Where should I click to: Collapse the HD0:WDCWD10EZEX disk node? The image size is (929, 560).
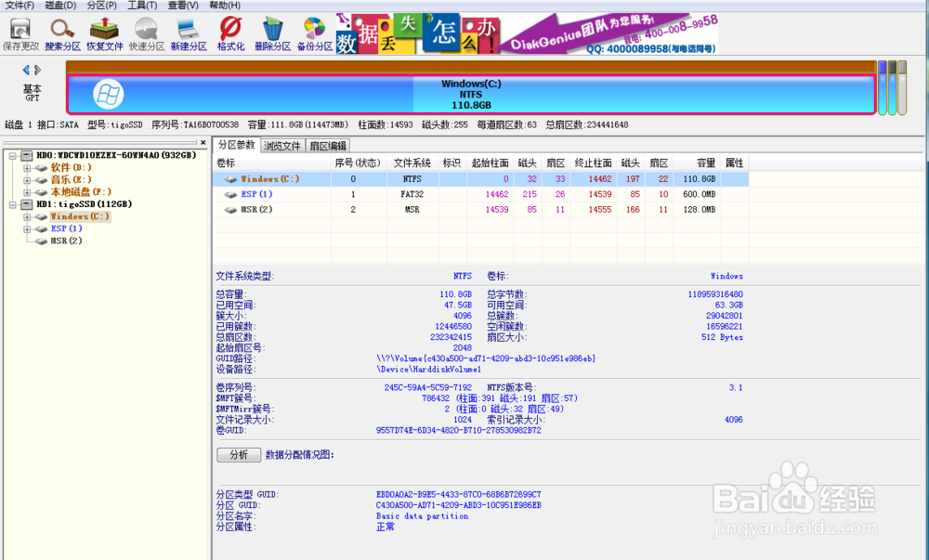coord(11,154)
